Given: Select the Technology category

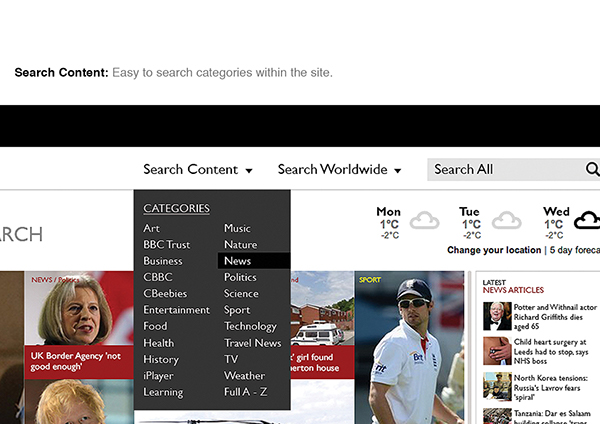Looking at the screenshot, I should click(x=250, y=326).
